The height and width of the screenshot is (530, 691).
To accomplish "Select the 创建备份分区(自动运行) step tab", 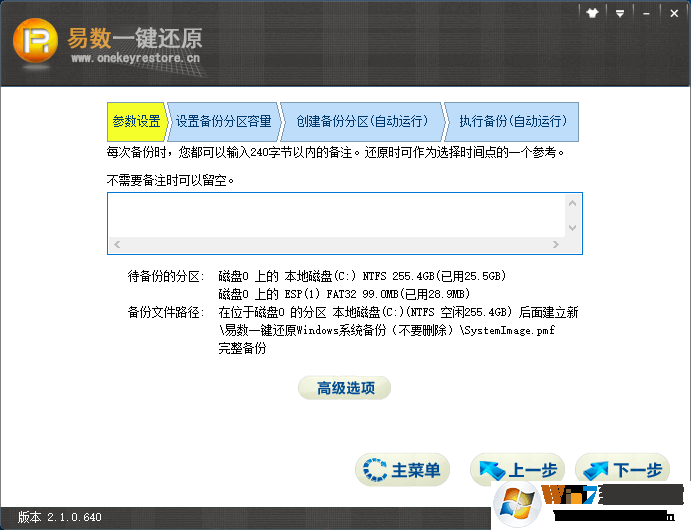I will [x=362, y=122].
